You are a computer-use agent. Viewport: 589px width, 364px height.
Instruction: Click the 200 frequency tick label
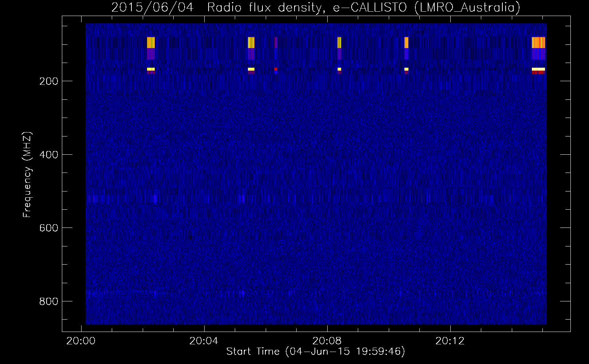coord(49,81)
